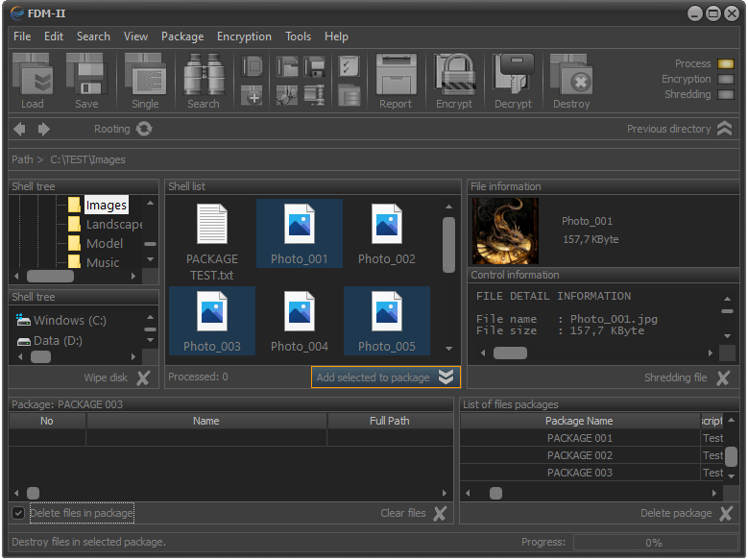Click the No column header
The height and width of the screenshot is (560, 748).
tap(47, 421)
